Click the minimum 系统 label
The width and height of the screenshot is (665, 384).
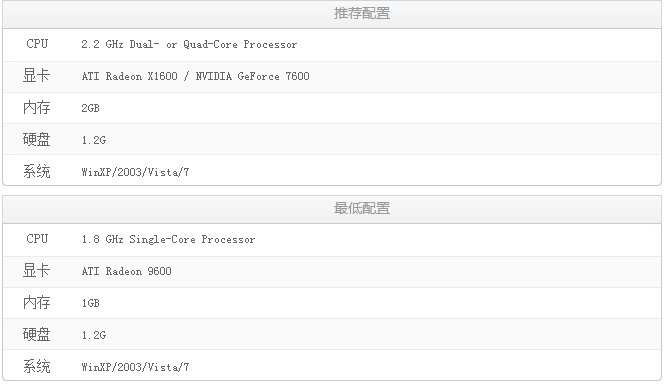click(36, 366)
